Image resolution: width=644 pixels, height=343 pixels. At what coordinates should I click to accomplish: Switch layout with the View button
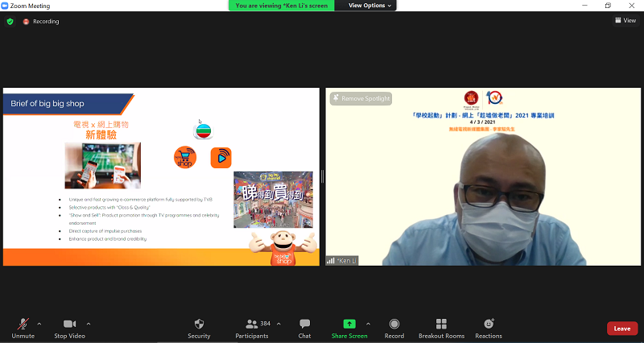[625, 21]
